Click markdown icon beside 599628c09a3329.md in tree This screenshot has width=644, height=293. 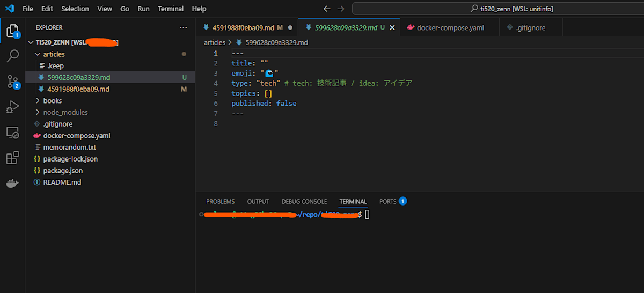pos(41,77)
